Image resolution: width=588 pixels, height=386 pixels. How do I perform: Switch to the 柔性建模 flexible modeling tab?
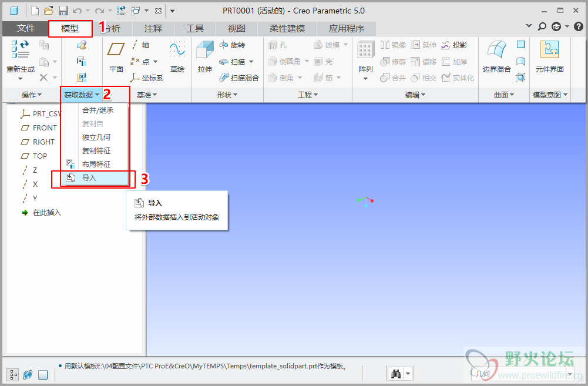[x=287, y=29]
